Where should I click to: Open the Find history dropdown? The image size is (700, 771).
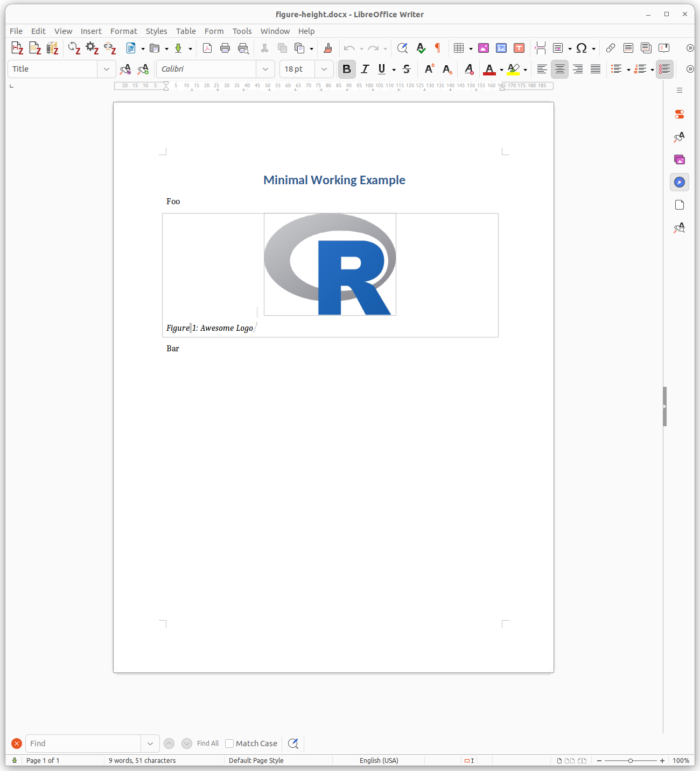[x=150, y=744]
